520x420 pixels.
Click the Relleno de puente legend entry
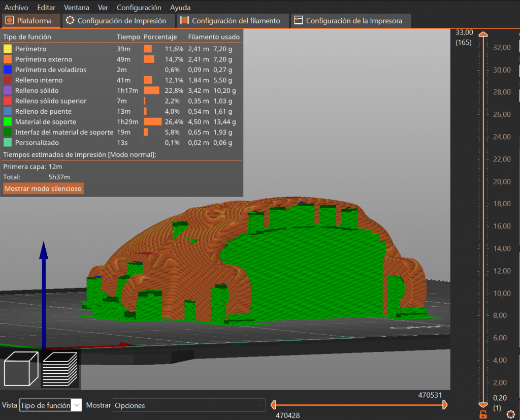[x=43, y=111]
